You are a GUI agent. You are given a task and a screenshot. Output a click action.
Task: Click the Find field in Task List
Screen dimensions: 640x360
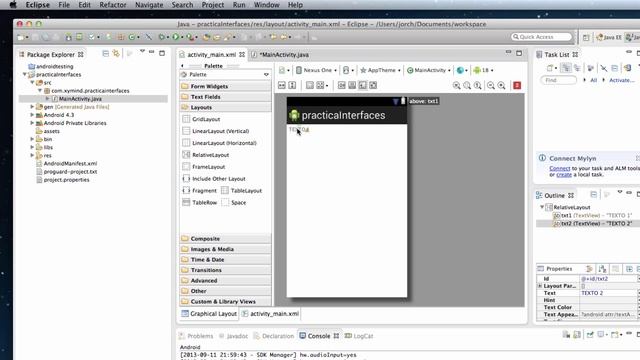click(558, 80)
